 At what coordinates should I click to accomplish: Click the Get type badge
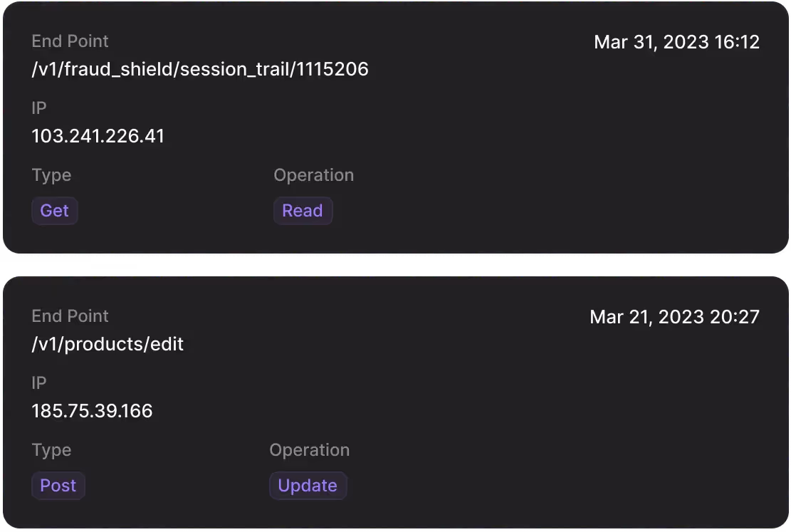point(54,211)
